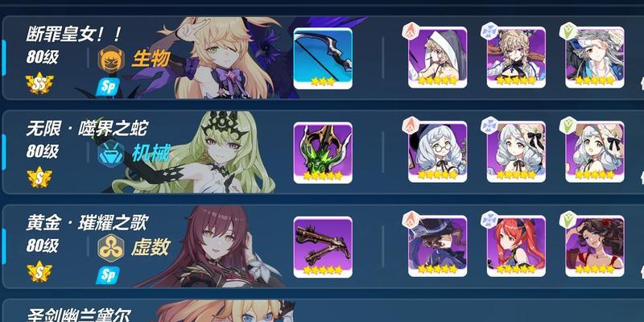The image size is (644, 322).
Task: Click the S rank badge of 无限·噬界之蛇
Action: [x=39, y=177]
